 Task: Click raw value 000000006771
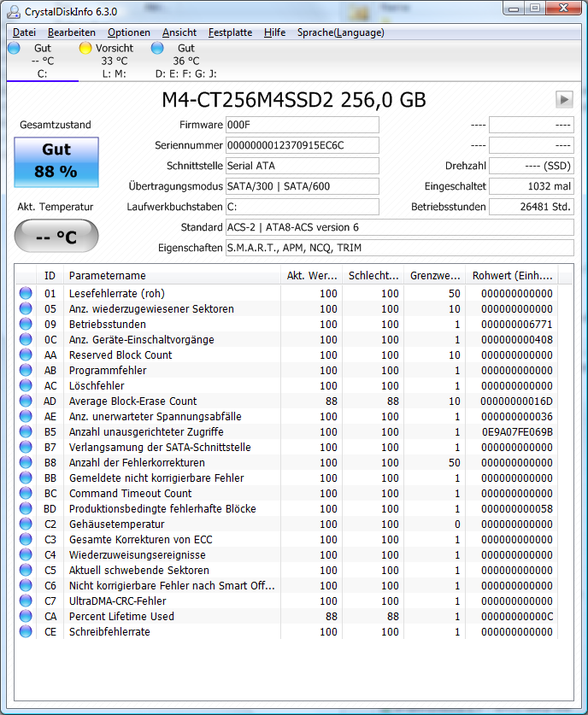coord(517,325)
